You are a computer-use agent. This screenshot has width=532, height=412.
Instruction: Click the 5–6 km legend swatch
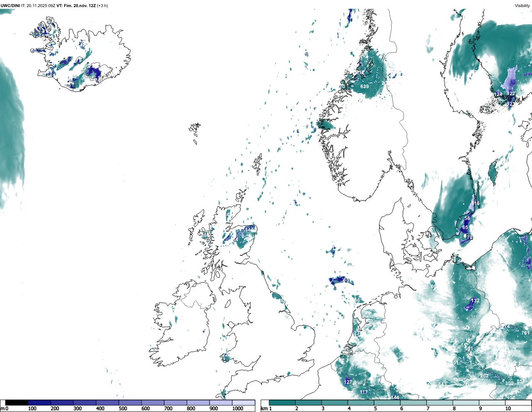click(x=387, y=402)
